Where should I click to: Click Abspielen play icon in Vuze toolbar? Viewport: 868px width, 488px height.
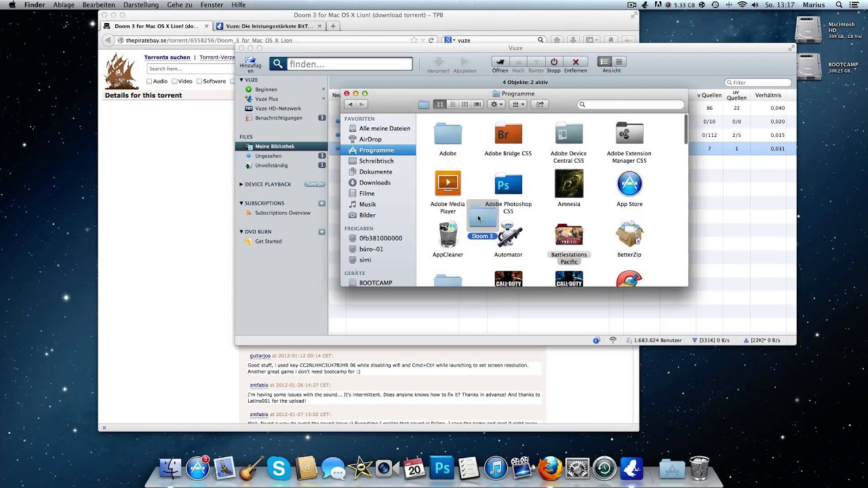click(x=465, y=62)
